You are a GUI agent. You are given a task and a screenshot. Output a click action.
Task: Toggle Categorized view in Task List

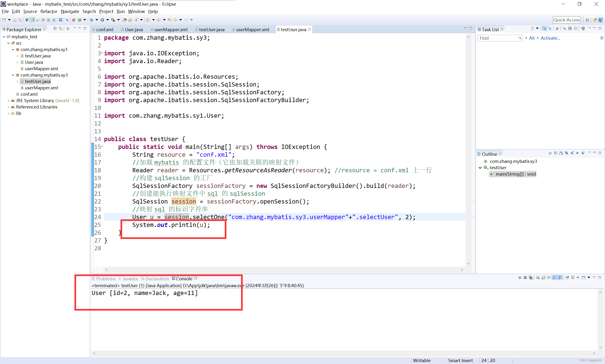[544, 29]
